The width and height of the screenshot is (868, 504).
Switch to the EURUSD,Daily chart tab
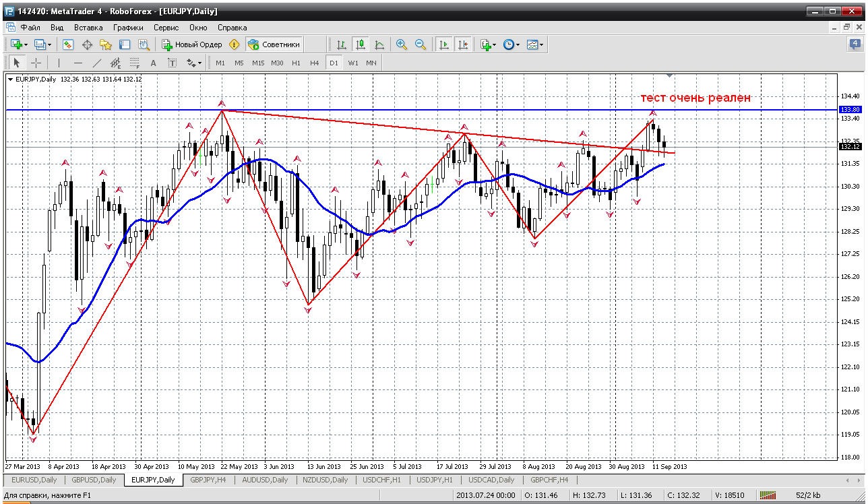click(x=34, y=480)
